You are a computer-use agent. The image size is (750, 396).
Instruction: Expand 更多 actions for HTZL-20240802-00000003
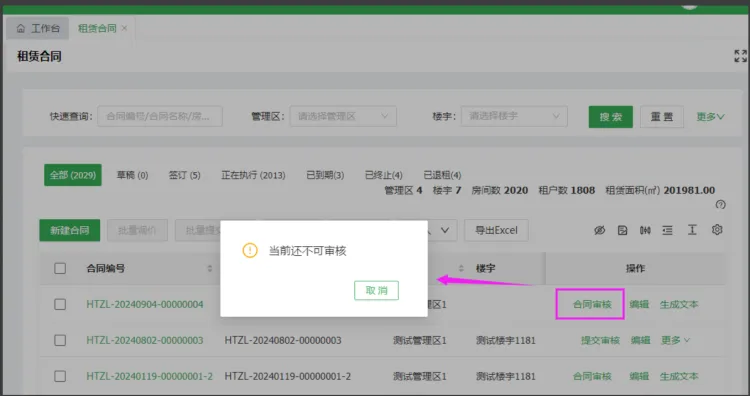[x=675, y=340]
